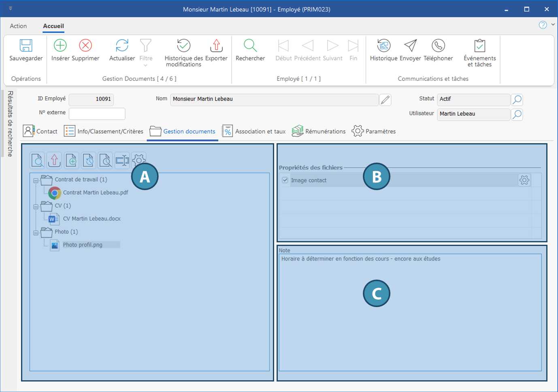Viewport: 558px width, 392px height.
Task: Expand the Résultats de recherche side panel
Action: (10, 123)
